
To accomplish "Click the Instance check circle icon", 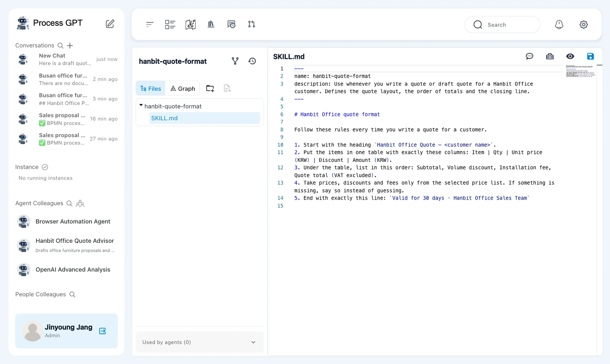I will [45, 167].
